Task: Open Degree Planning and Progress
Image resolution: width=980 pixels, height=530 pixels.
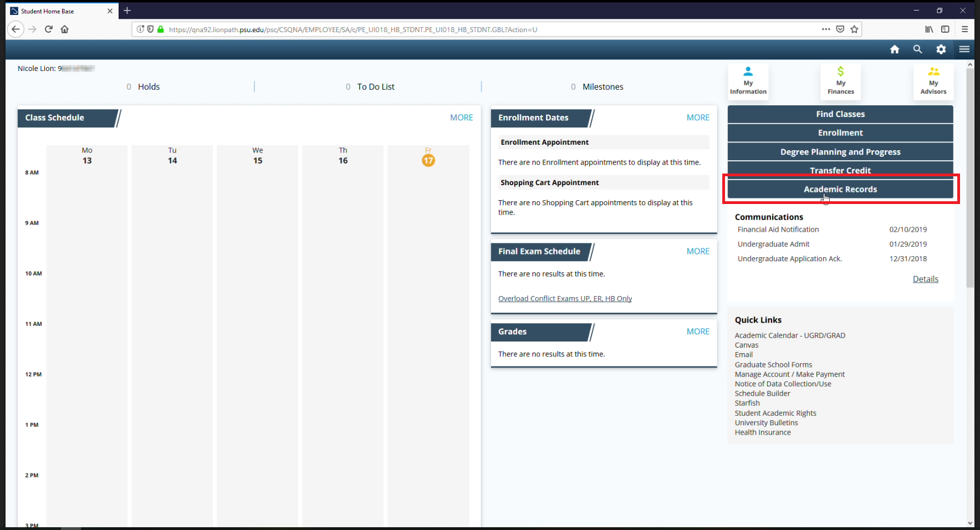Action: (840, 152)
